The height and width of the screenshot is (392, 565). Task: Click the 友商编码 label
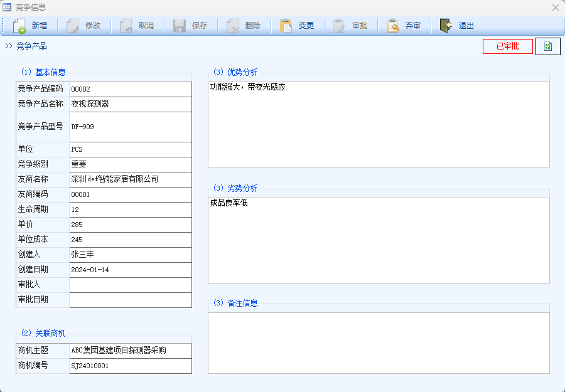point(33,194)
